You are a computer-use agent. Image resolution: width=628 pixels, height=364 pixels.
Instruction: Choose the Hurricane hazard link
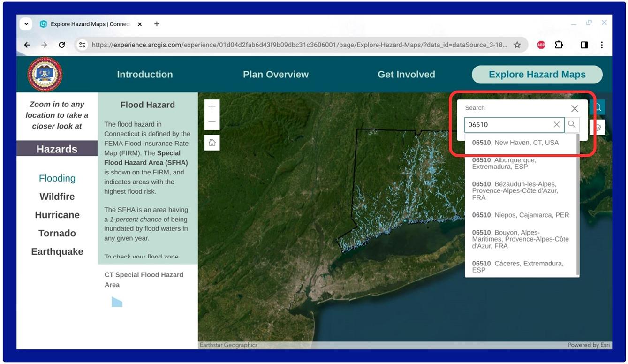pos(57,214)
